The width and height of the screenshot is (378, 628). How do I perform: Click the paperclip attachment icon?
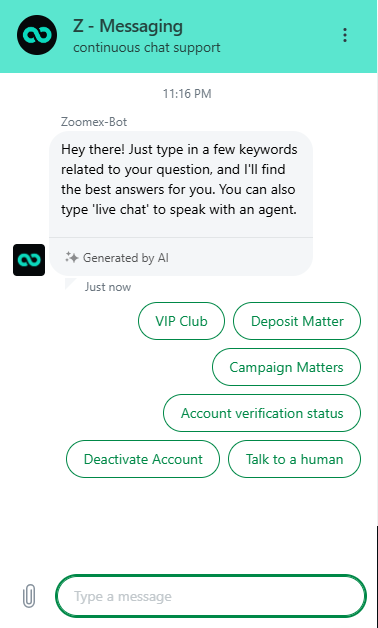(x=29, y=596)
